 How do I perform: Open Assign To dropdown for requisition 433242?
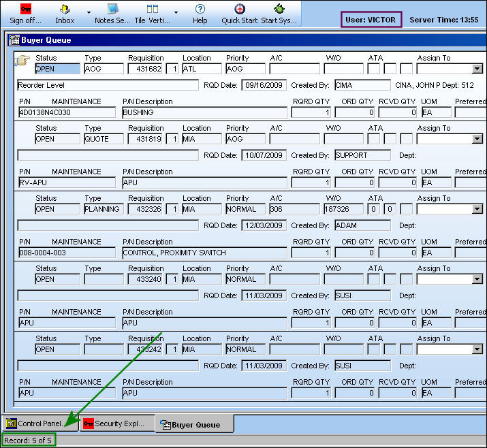pyautogui.click(x=477, y=349)
